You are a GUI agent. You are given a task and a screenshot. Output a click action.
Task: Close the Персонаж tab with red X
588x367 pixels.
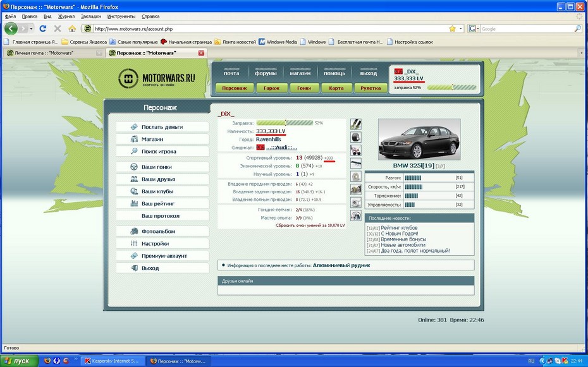click(x=201, y=53)
